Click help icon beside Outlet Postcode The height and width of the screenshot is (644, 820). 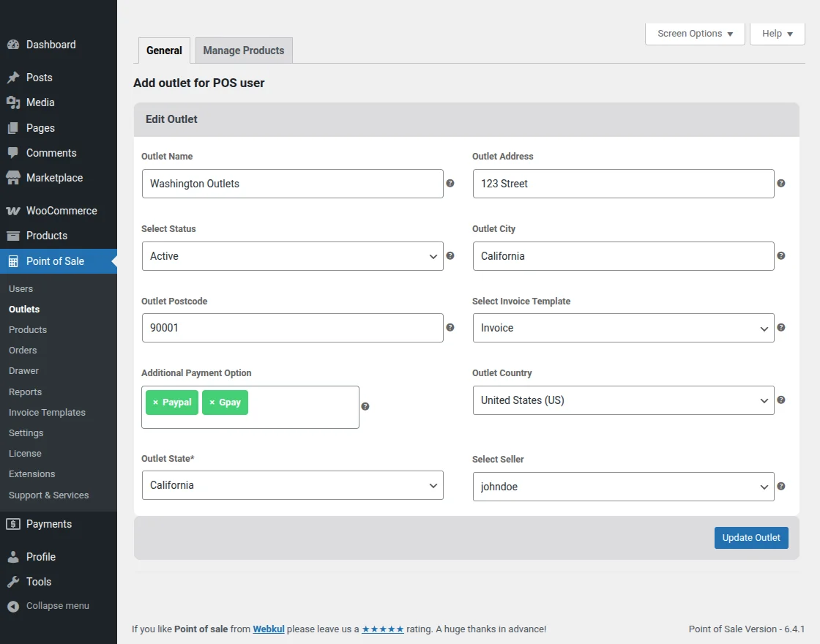click(x=450, y=327)
